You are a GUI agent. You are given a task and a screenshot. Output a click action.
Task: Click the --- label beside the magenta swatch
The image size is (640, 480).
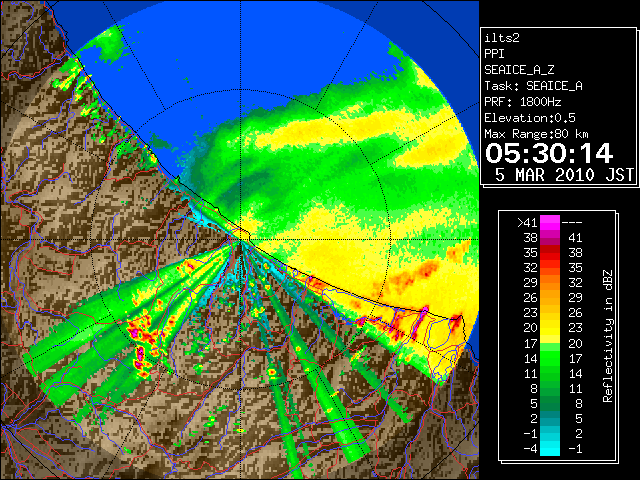pyautogui.click(x=572, y=223)
